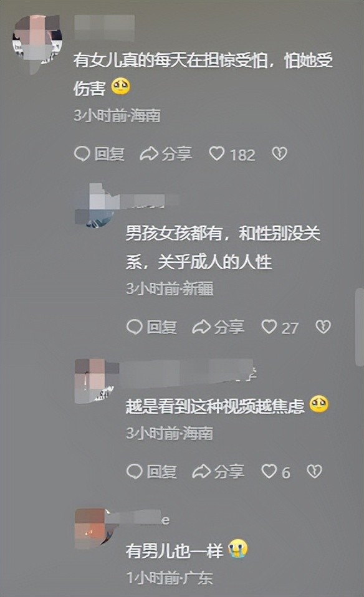Share the first comment with 182 likes
The image size is (364, 597).
pyautogui.click(x=166, y=154)
